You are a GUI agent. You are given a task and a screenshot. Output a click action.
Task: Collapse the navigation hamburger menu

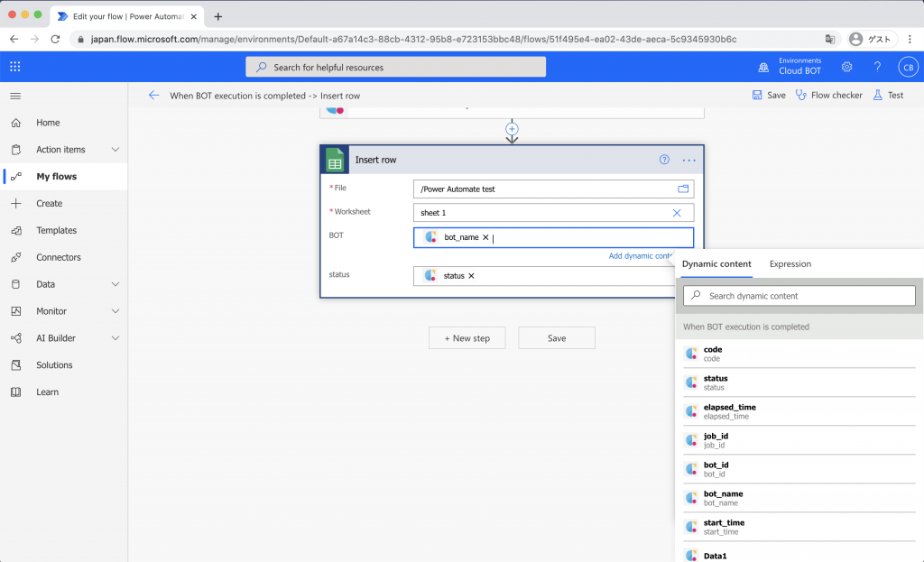click(15, 96)
